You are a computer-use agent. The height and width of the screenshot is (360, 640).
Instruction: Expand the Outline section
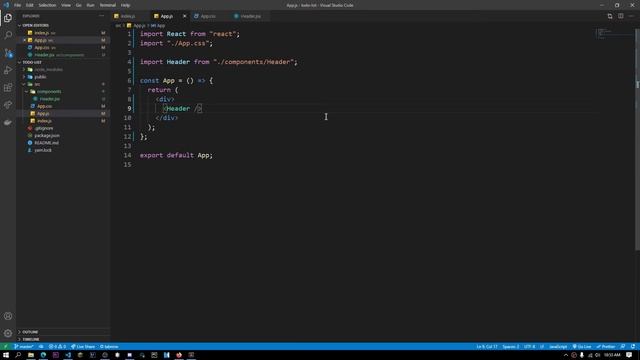[x=30, y=332]
